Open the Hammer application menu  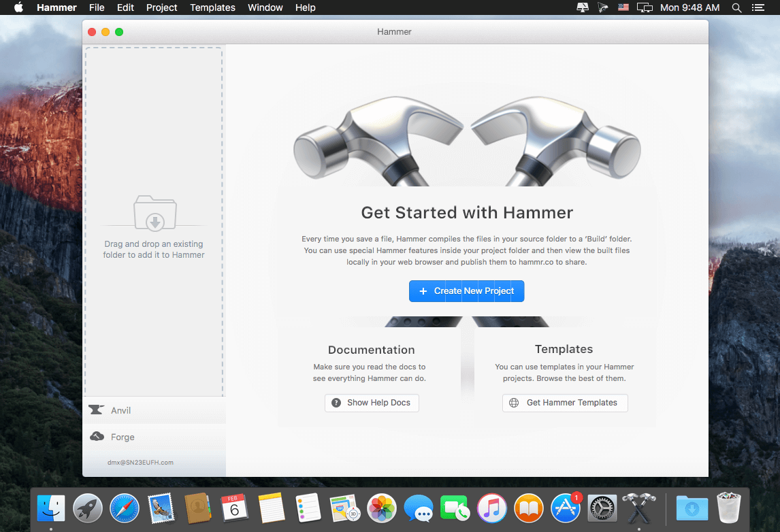point(56,7)
